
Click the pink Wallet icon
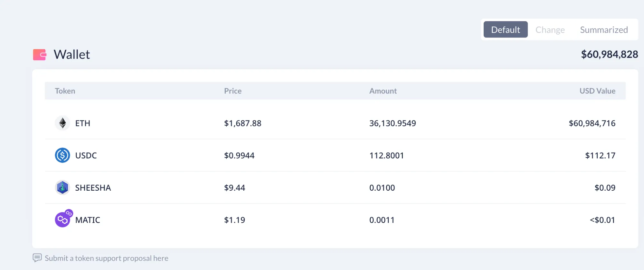point(40,55)
